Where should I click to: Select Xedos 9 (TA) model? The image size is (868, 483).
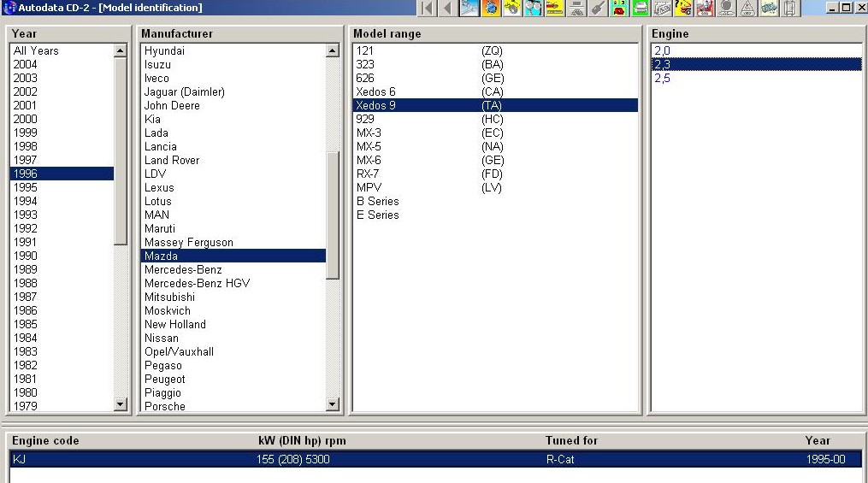click(x=495, y=105)
